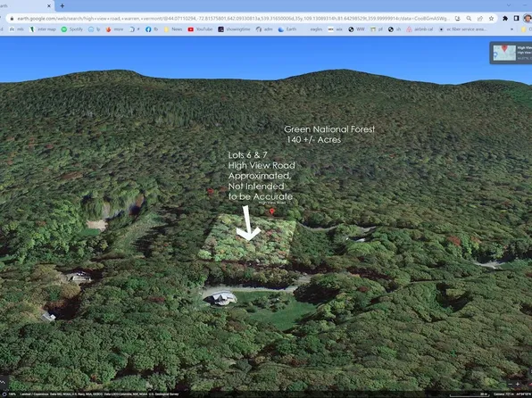
Task: Open the wix bookmark
Action: pos(336,29)
